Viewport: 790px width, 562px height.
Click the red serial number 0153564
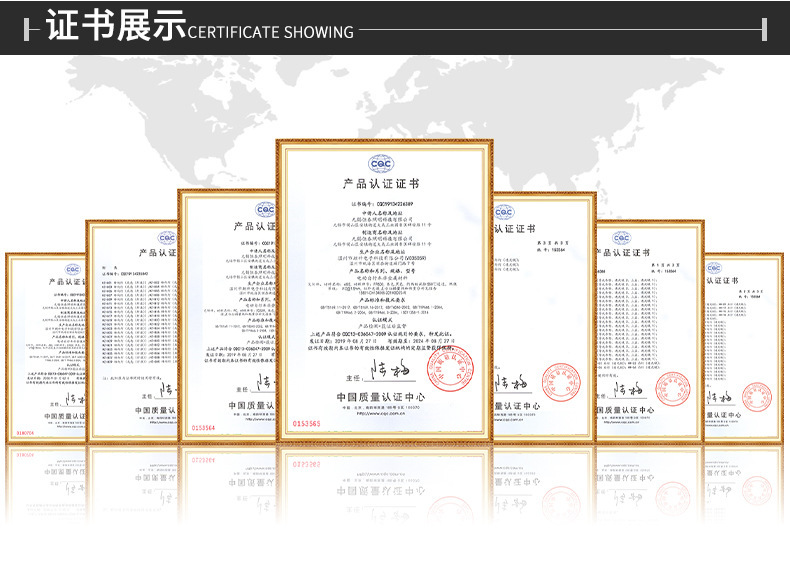[203, 428]
